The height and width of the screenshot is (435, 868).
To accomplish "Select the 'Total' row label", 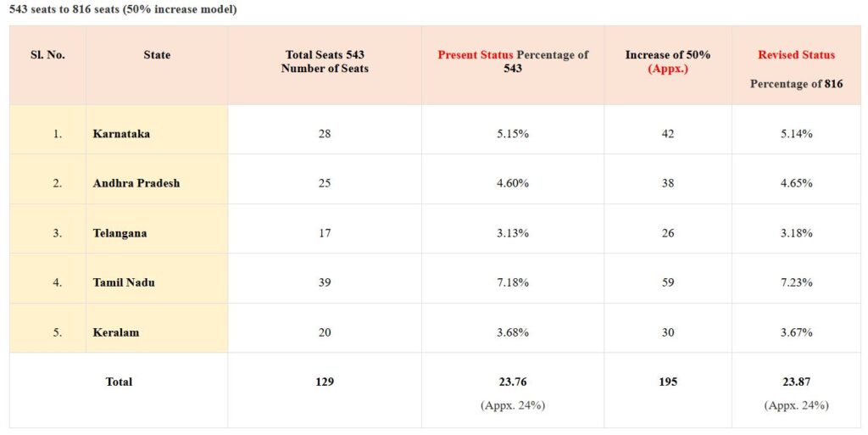I will pyautogui.click(x=119, y=382).
